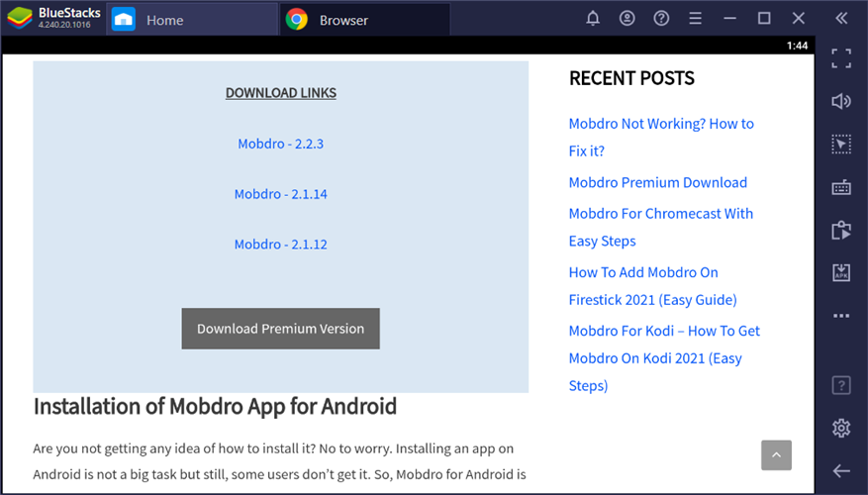
Task: Click the Download Premium Version button
Action: (x=280, y=329)
